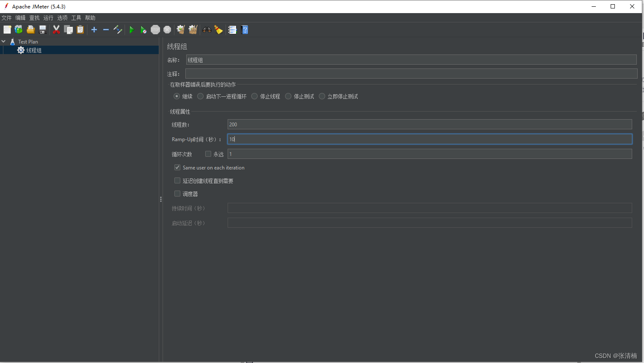Click the Test Plan flask icon in tree

point(12,41)
